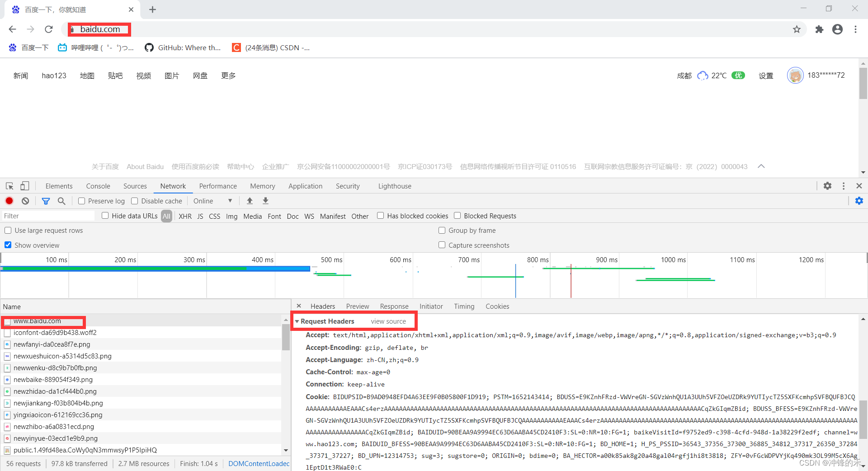Open DevTools settings gear
The width and height of the screenshot is (868, 471).
[x=827, y=186]
